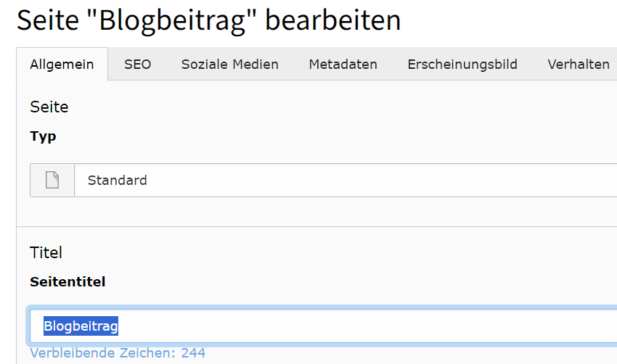This screenshot has height=364, width=617.
Task: Select the Erscheinungsbild tab
Action: pos(462,64)
